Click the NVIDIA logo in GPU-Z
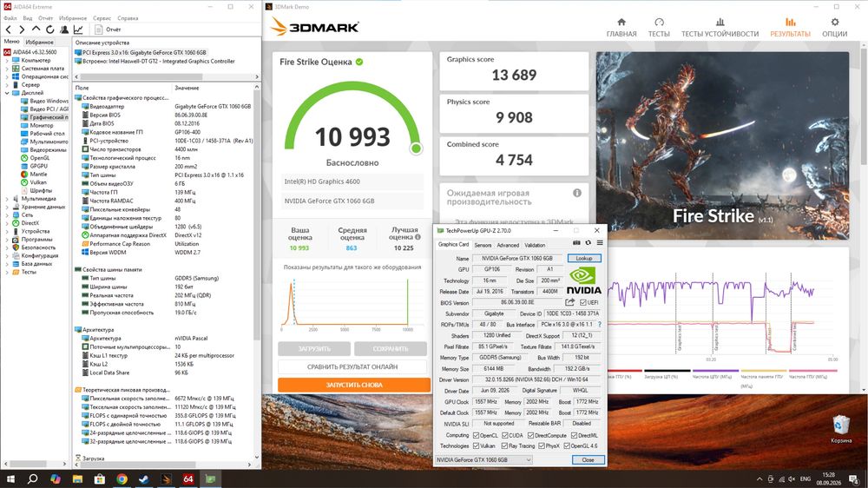Viewport: 868px width, 488px height. (583, 280)
